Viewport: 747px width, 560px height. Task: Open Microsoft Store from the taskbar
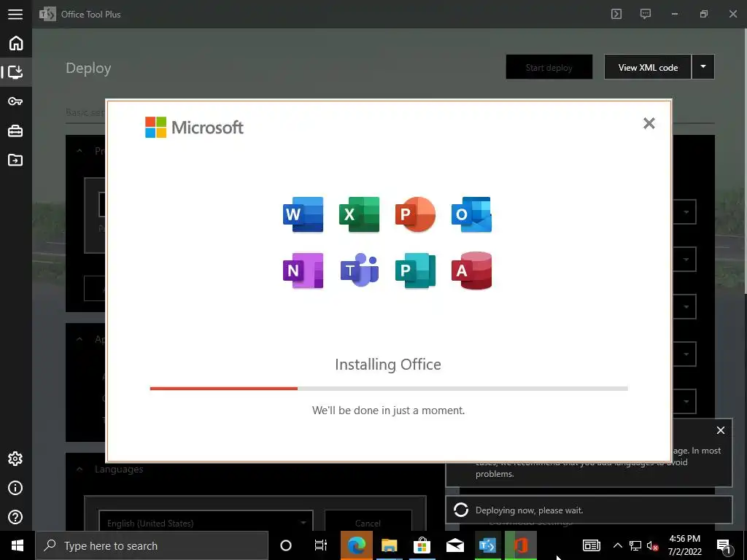[x=422, y=545]
